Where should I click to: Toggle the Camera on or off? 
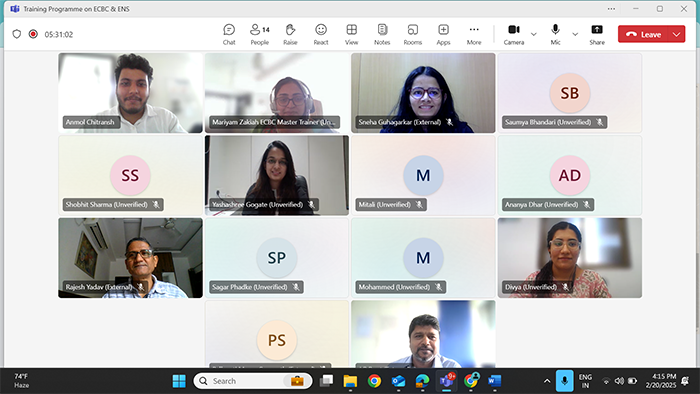click(514, 34)
